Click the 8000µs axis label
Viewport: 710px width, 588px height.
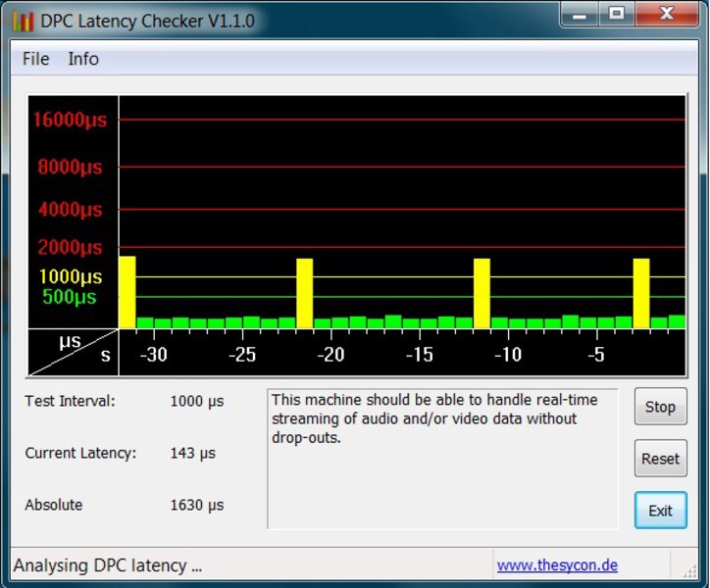click(71, 167)
